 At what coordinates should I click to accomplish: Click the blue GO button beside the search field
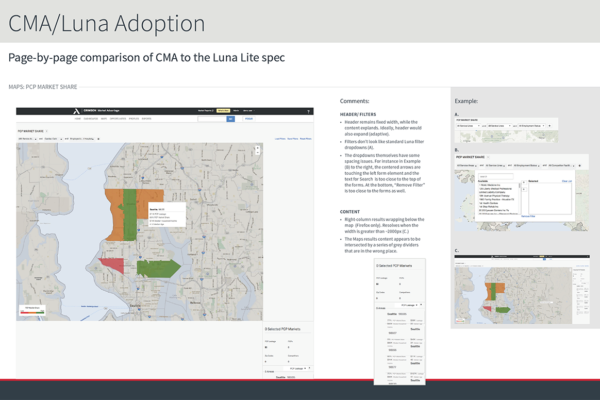(x=230, y=119)
